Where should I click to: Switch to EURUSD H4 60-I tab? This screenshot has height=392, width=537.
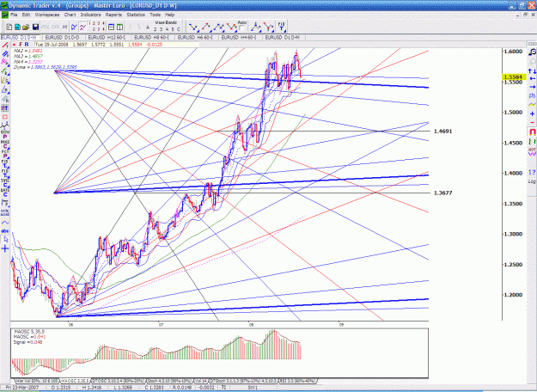(239, 37)
